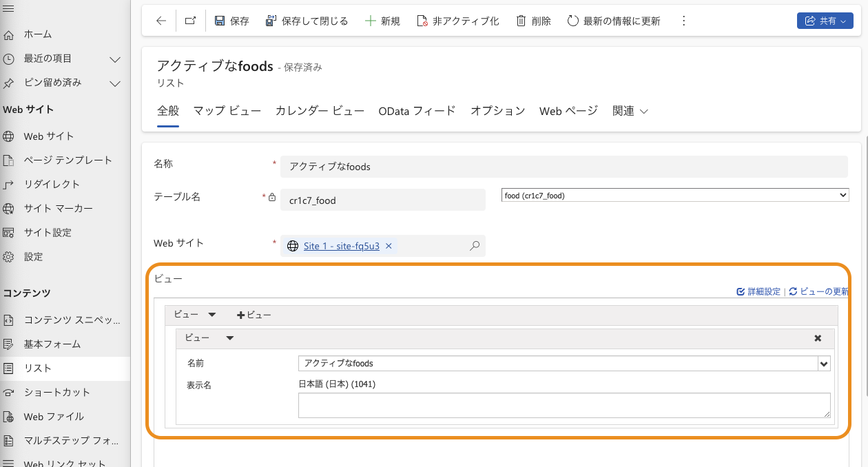
Task: Open the three-dot overflow menu
Action: click(683, 21)
